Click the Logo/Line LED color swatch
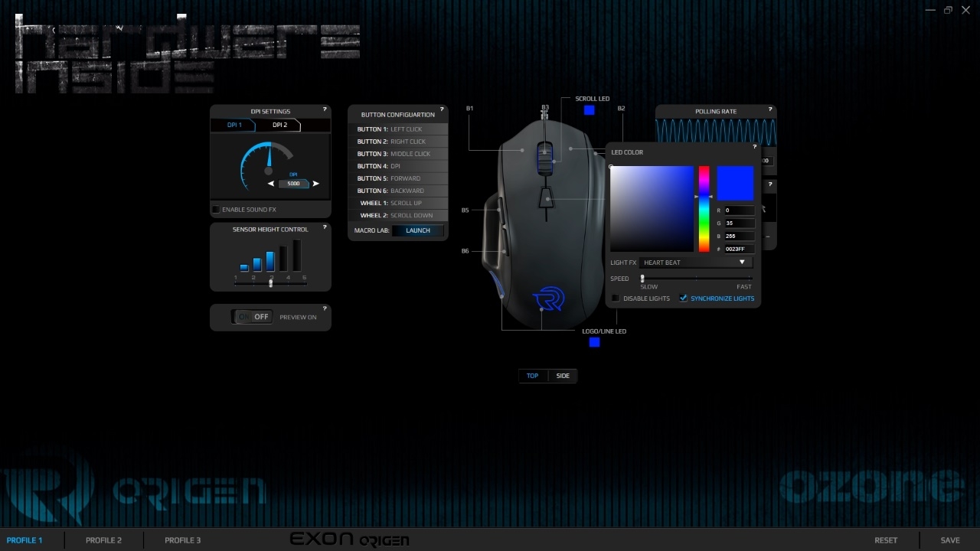Image resolution: width=980 pixels, height=551 pixels. [594, 342]
